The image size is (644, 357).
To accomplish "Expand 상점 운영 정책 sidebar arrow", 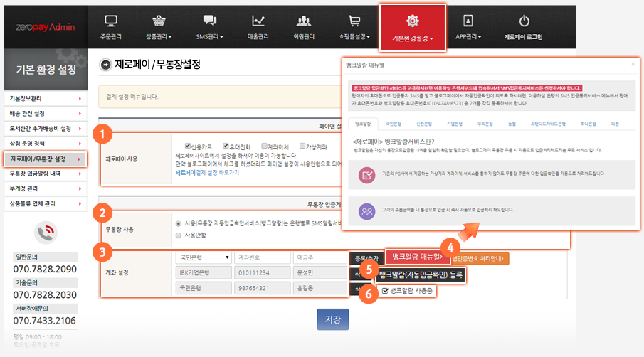I will point(80,144).
